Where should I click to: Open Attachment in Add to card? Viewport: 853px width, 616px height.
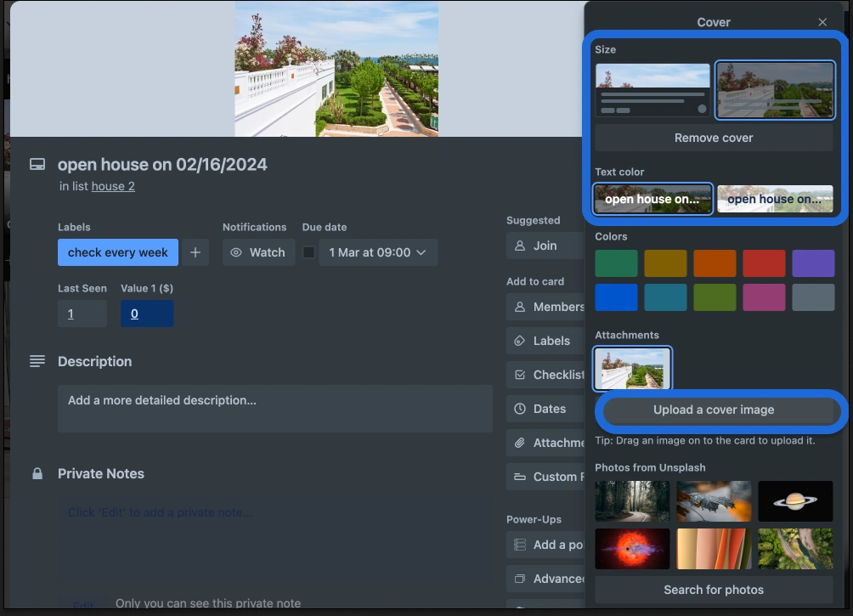point(545,443)
